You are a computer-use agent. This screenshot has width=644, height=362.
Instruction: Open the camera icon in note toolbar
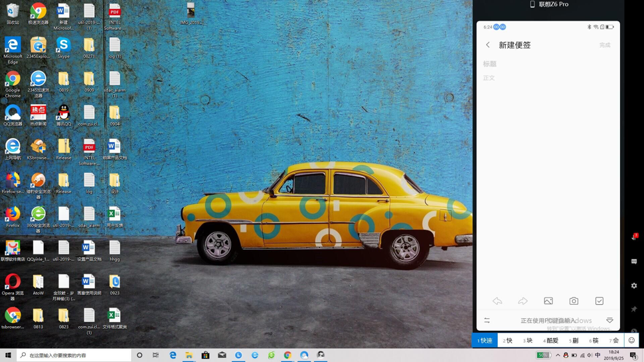[574, 302]
